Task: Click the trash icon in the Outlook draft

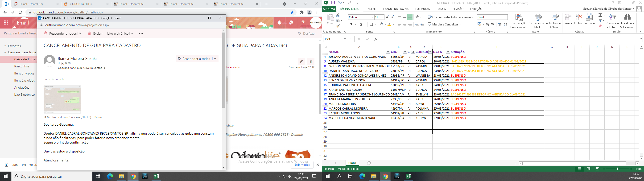Action: coord(311,61)
